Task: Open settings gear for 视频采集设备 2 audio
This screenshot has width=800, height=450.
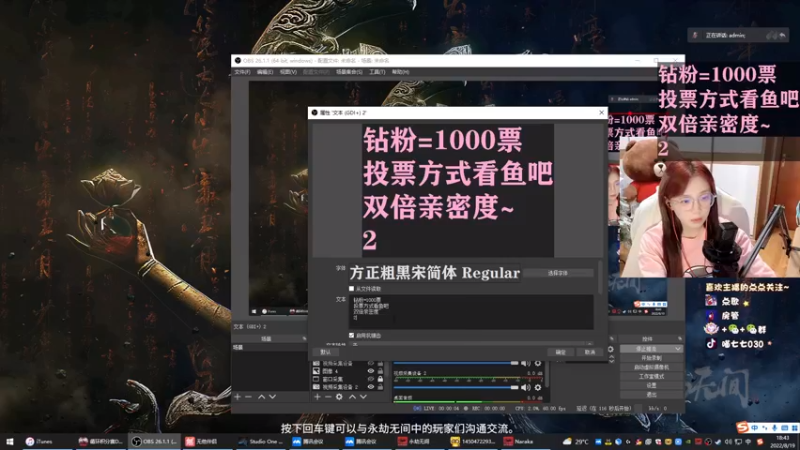Action: [x=538, y=388]
